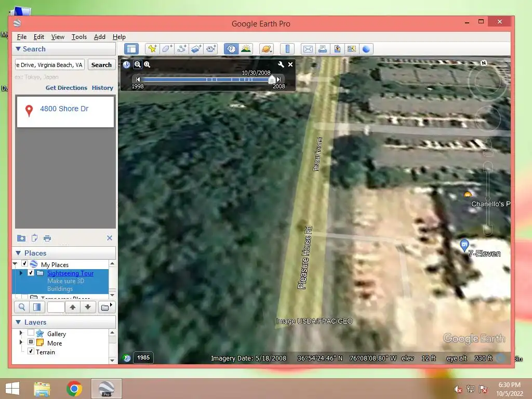This screenshot has width=532, height=399.
Task: Open the View menu
Action: click(x=58, y=37)
